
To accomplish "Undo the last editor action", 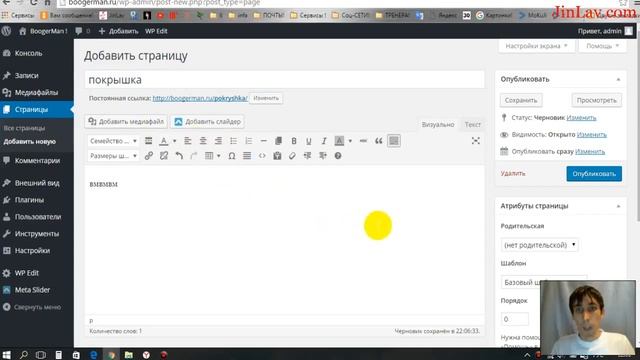I will 179,156.
